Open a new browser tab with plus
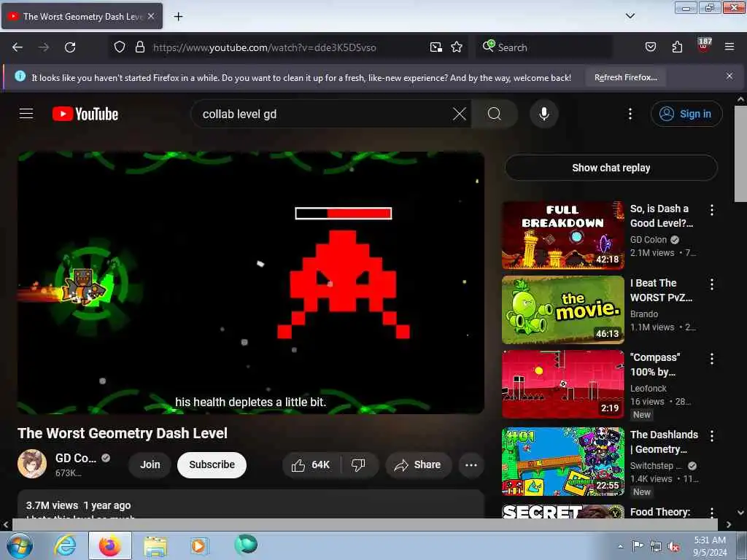Screen dimensions: 747x560 pos(178,17)
